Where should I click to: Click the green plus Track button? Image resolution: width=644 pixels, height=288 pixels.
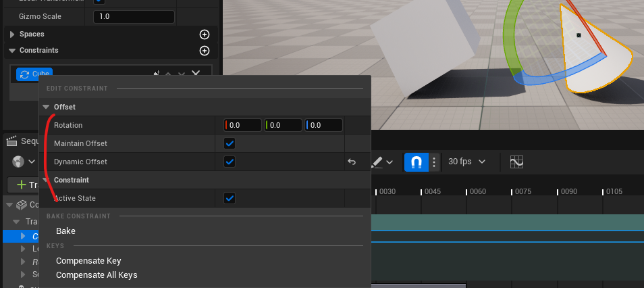[x=24, y=185]
